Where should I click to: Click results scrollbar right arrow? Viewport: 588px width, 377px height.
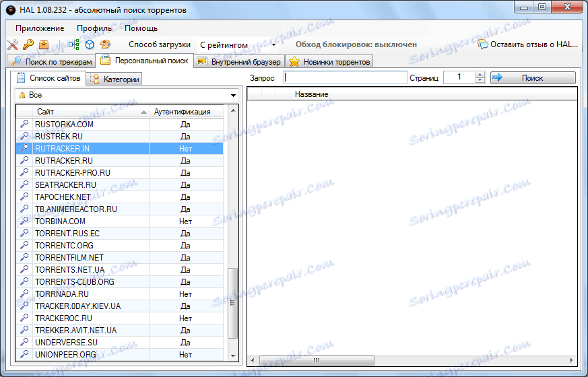pos(572,360)
